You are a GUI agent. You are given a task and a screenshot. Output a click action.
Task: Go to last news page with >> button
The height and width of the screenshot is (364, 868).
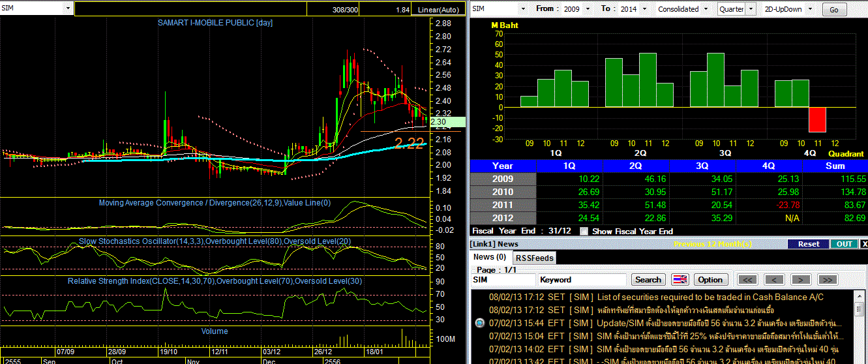click(x=827, y=279)
